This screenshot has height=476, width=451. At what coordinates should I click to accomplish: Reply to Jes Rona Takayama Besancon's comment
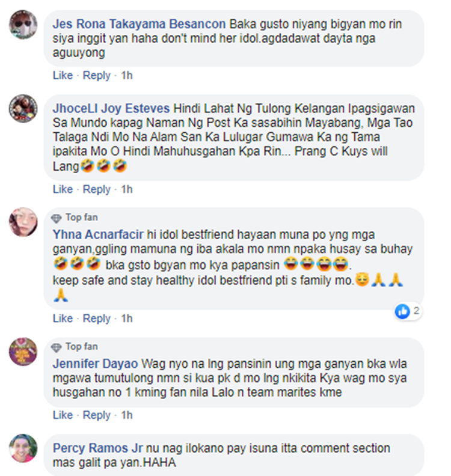pyautogui.click(x=97, y=75)
